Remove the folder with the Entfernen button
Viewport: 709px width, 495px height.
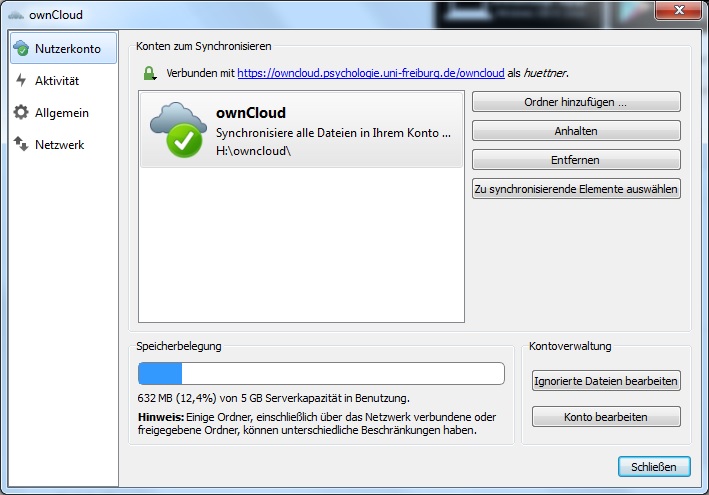(x=576, y=160)
